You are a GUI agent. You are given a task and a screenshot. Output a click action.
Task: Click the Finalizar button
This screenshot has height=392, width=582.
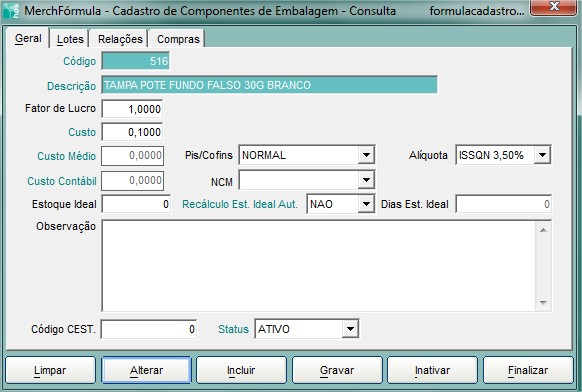[x=528, y=370]
